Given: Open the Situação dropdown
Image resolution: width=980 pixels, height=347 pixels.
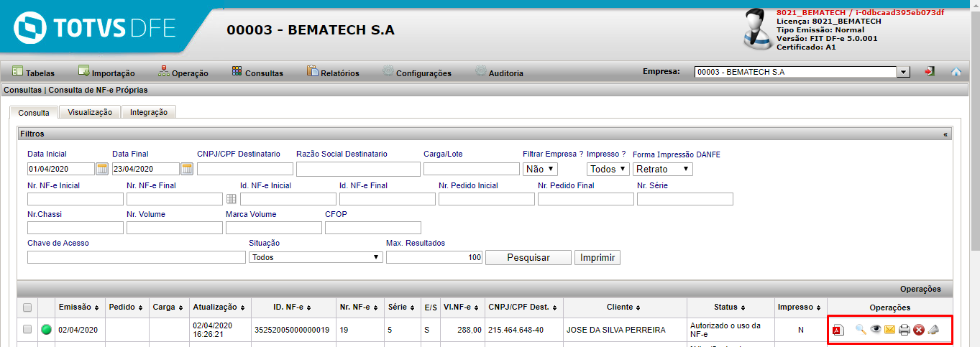Looking at the screenshot, I should (315, 257).
